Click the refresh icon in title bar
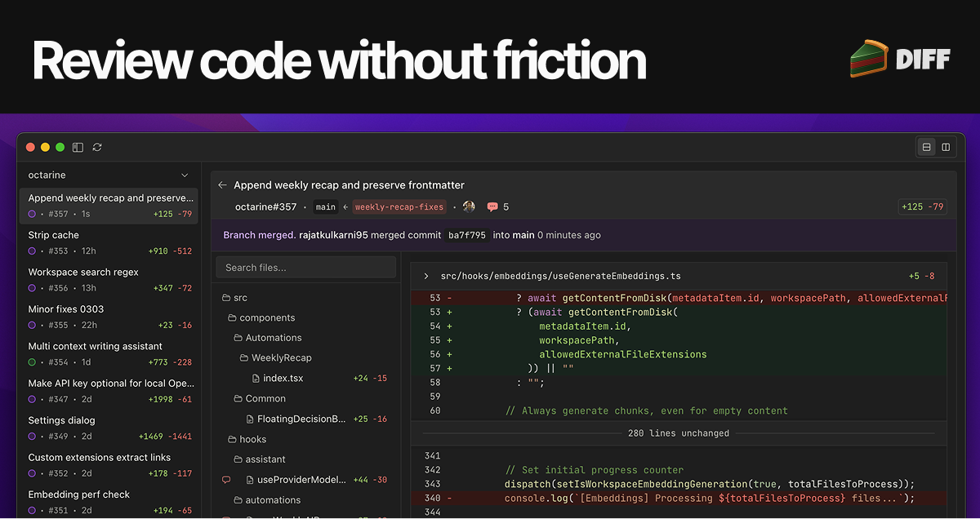Screen dimensions: 980x519 pos(98,148)
